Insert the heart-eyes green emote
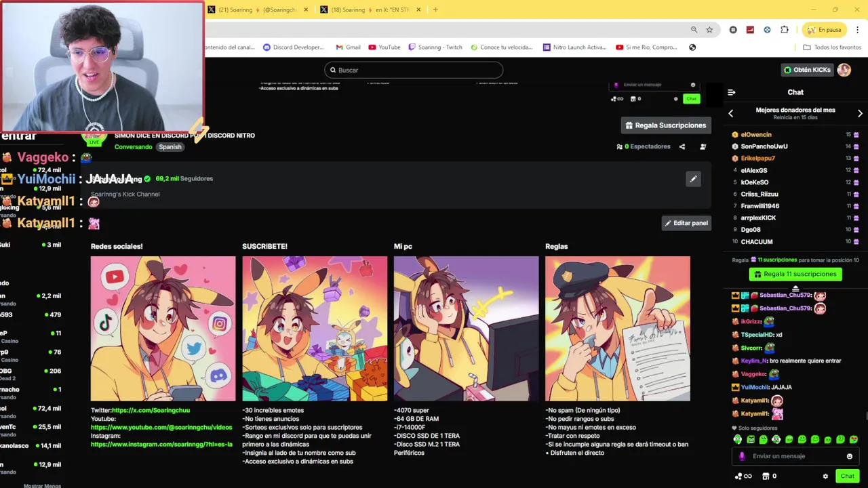This screenshot has height=488, width=868. (x=853, y=440)
